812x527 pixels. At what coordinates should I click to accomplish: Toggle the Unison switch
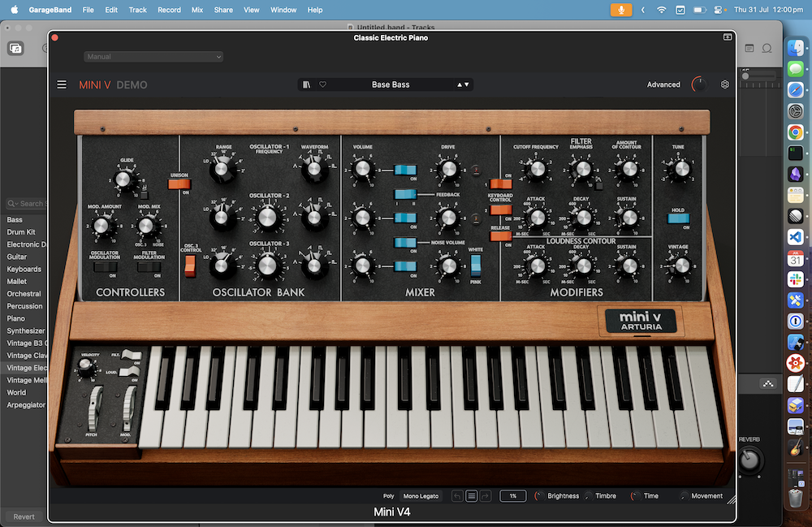(179, 184)
